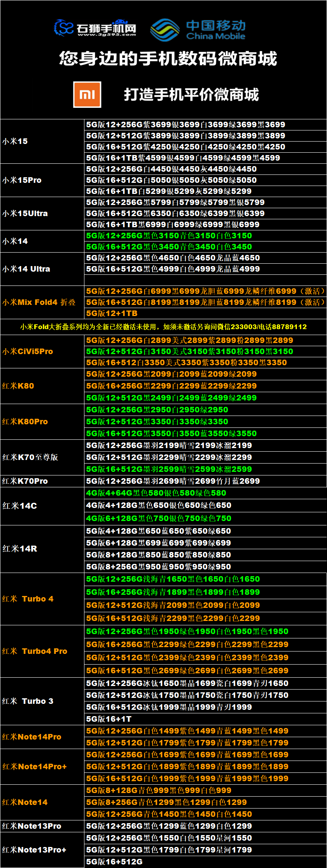Image resolution: width=327 pixels, height=868 pixels.
Task: Click the "红米Note13Pro+" model name cell
Action: tap(42, 850)
